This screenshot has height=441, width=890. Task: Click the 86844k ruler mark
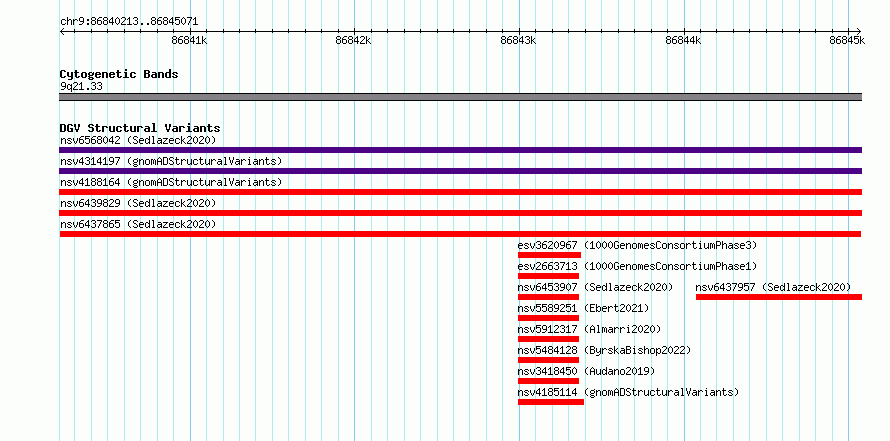coord(683,40)
